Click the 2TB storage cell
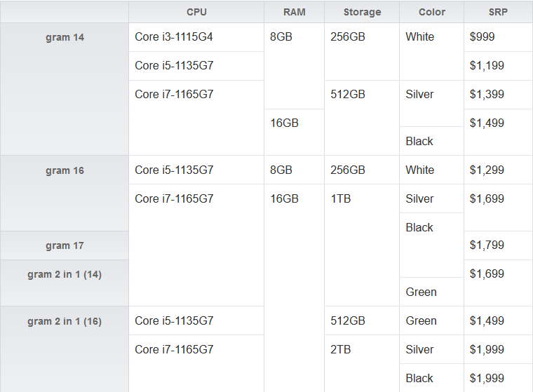This screenshot has height=392, width=533. (342, 349)
